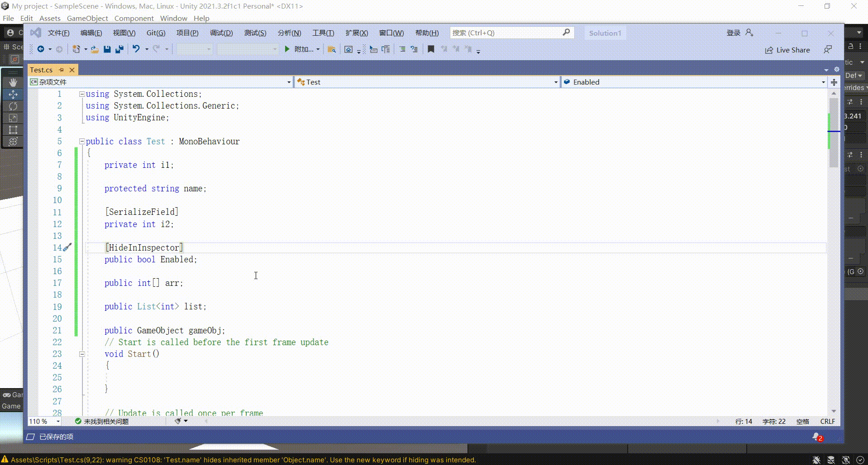Open Unity's GameObject menu
Screen dimensions: 868x465
87,19
